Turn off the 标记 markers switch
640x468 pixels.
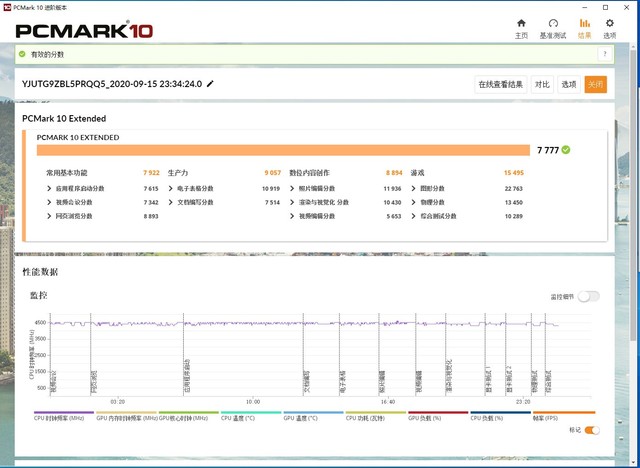(x=592, y=430)
